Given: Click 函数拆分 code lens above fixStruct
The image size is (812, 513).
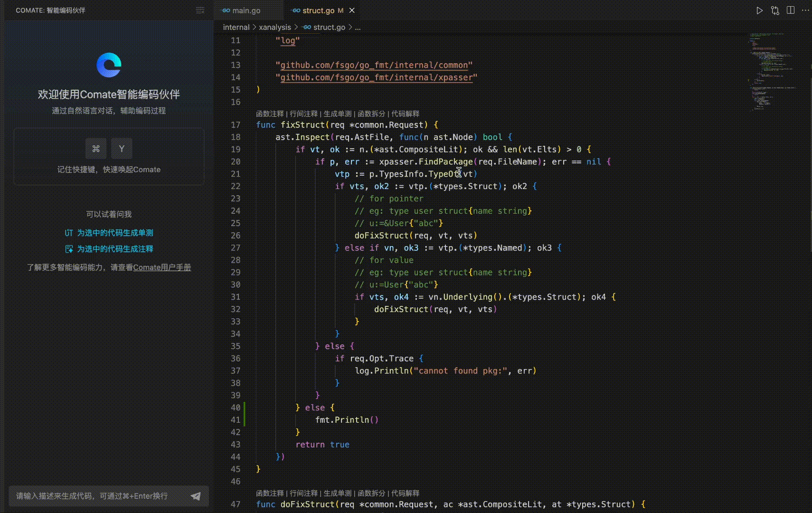Looking at the screenshot, I should click(371, 114).
